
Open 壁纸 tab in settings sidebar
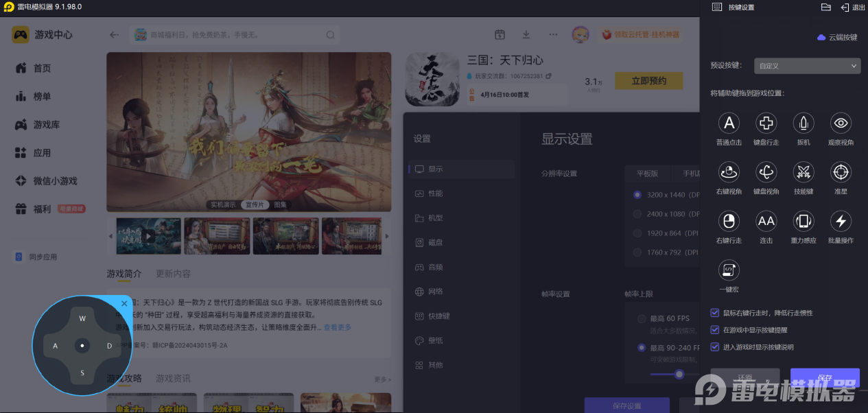coord(461,341)
